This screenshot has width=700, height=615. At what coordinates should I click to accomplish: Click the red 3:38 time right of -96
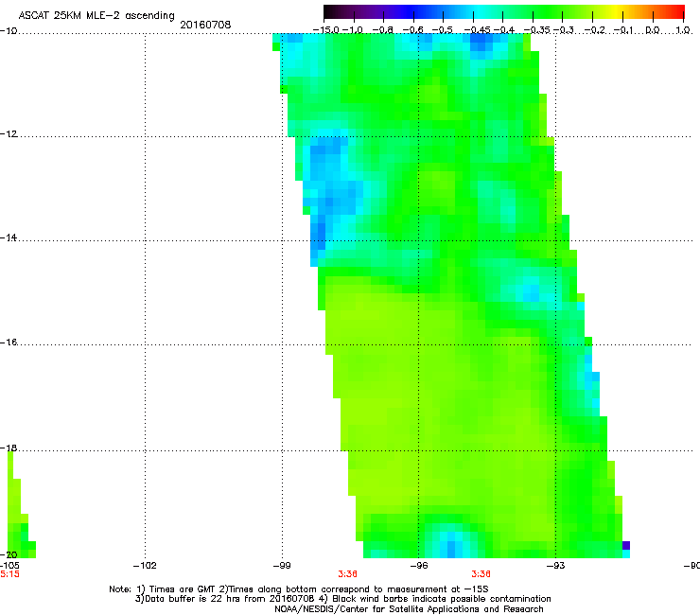tap(481, 574)
